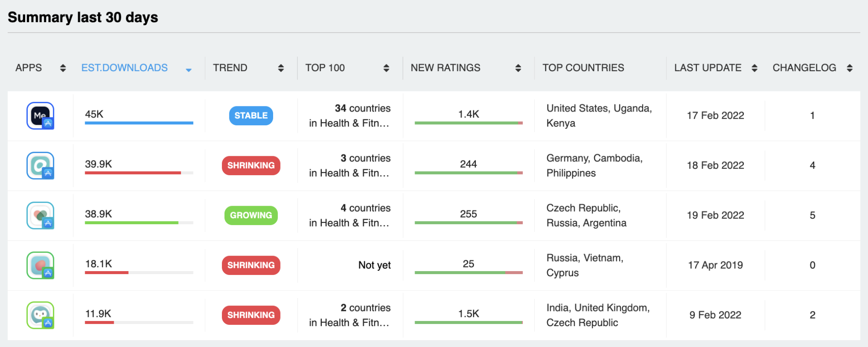The image size is (868, 347).
Task: Click the 1.5K new ratings bar
Action: click(469, 323)
